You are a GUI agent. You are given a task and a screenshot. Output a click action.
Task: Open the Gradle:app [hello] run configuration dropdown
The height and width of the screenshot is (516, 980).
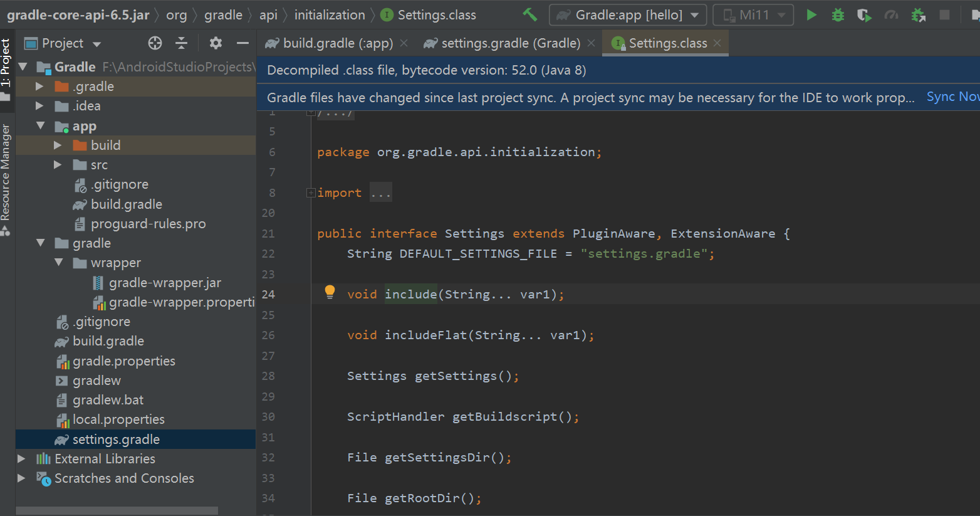(627, 14)
